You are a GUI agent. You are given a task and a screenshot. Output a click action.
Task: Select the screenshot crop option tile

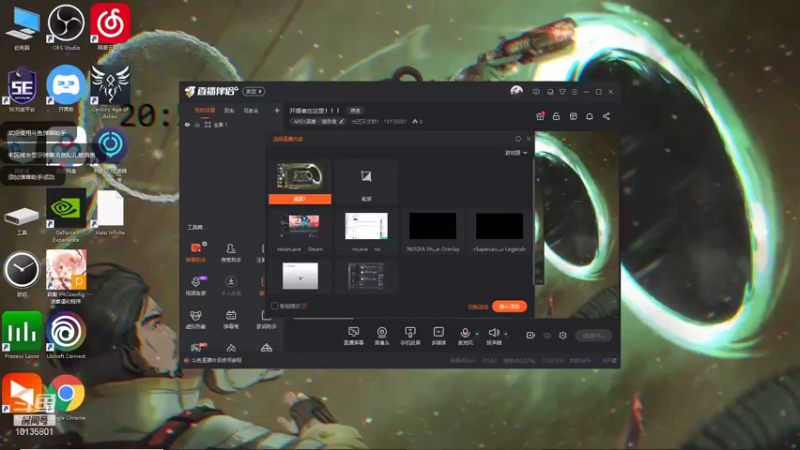[x=366, y=182]
